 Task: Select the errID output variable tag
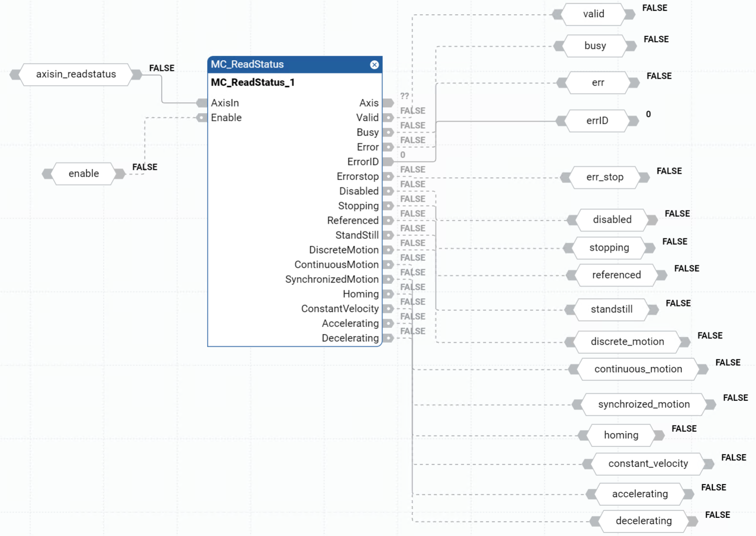(597, 121)
